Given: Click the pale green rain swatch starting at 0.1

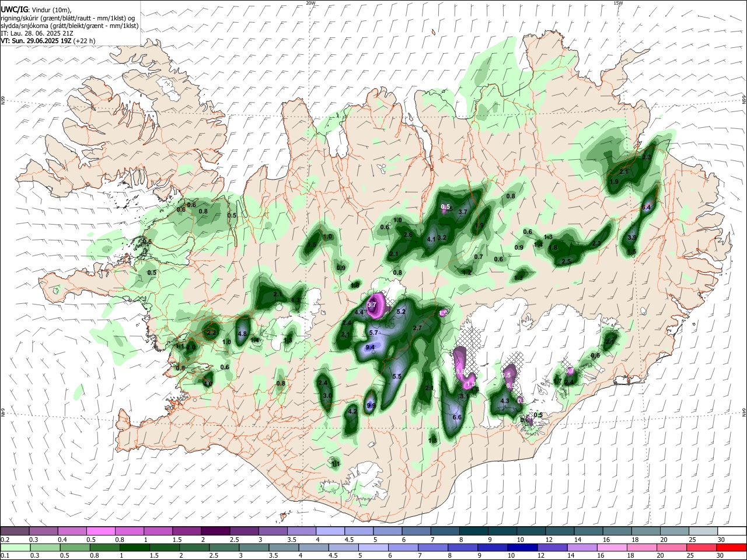Looking at the screenshot, I should 16,547.
